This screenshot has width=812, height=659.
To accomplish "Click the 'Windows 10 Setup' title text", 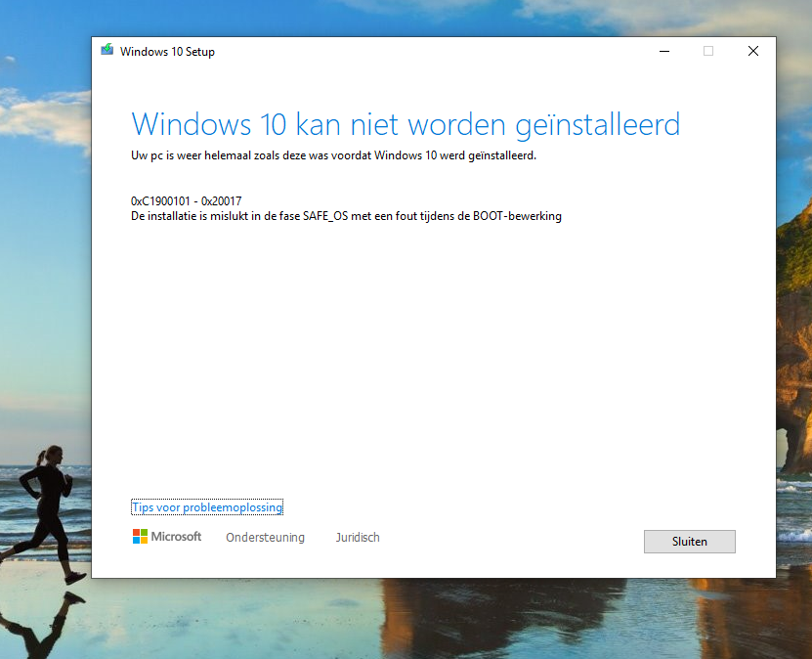I will (x=167, y=52).
